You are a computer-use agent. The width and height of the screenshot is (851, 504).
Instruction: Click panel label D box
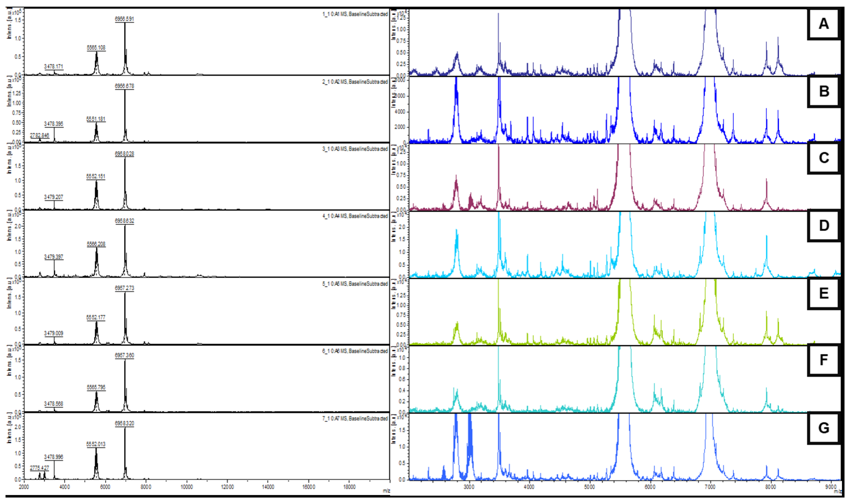(824, 225)
